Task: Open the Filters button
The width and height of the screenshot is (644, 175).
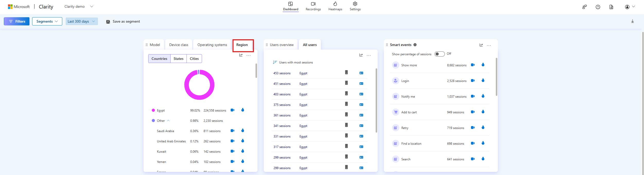Action: click(17, 21)
